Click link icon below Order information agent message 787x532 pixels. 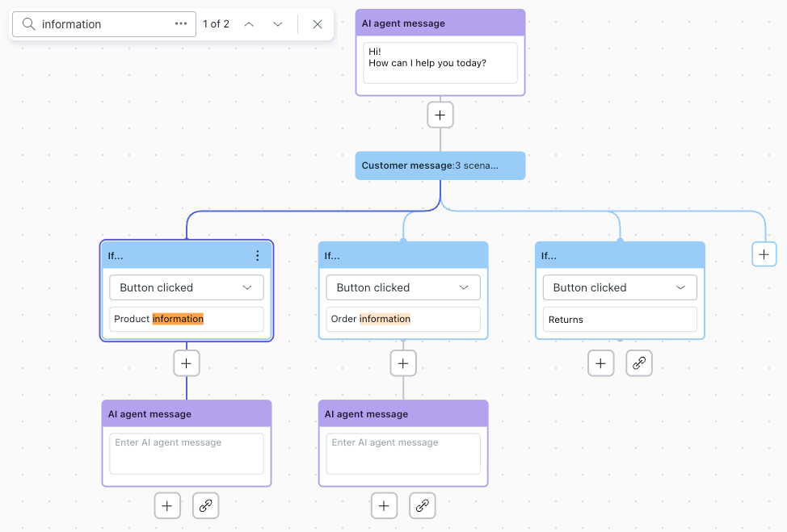point(423,506)
